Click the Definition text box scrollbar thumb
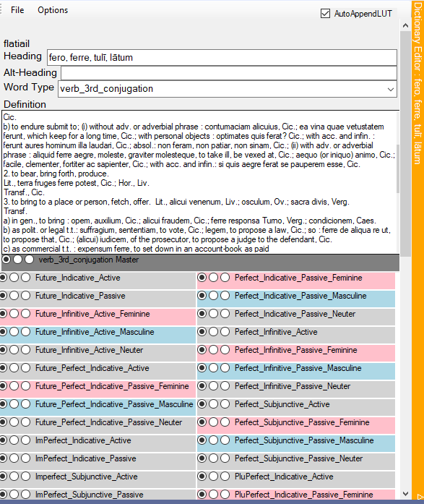Viewport: 424px width, 504px height. point(398,168)
